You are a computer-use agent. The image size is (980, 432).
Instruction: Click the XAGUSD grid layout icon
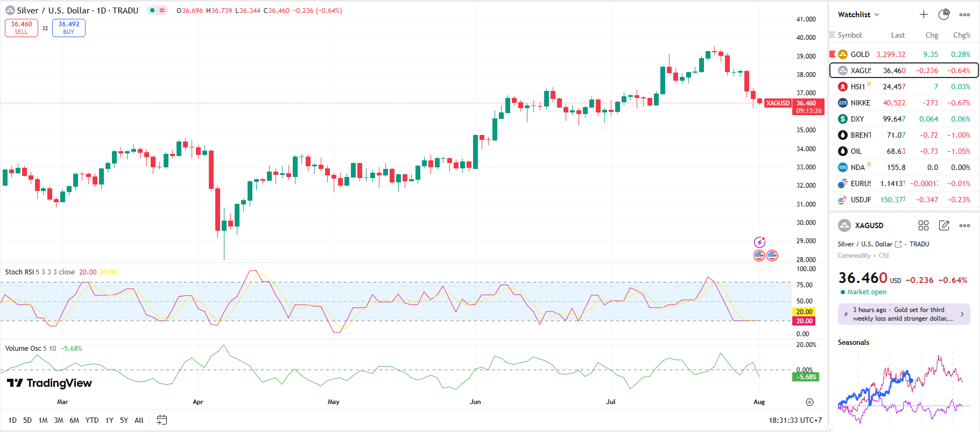[923, 225]
